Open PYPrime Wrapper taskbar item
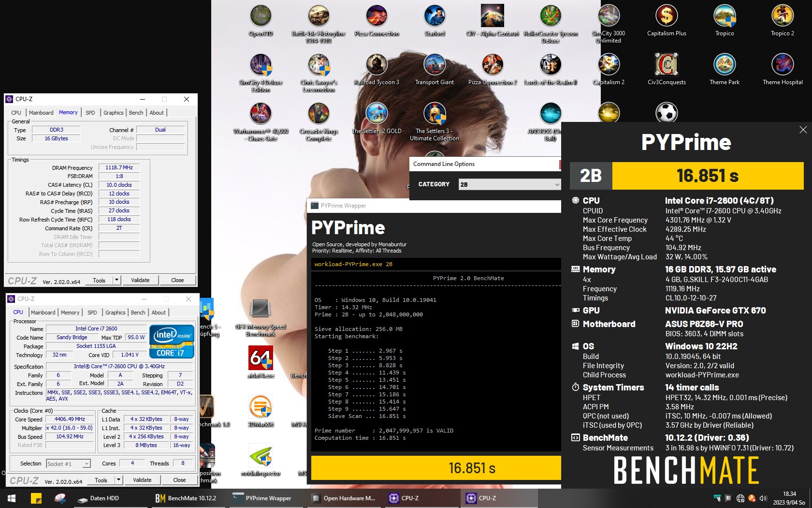Screen dimensions: 812x508 pos(262,498)
